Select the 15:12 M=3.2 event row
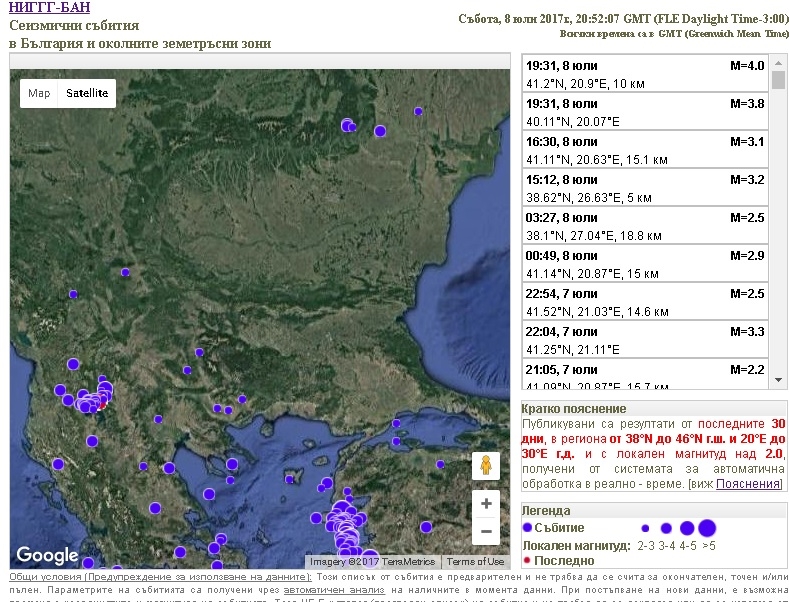The width and height of the screenshot is (789, 602). 645,188
